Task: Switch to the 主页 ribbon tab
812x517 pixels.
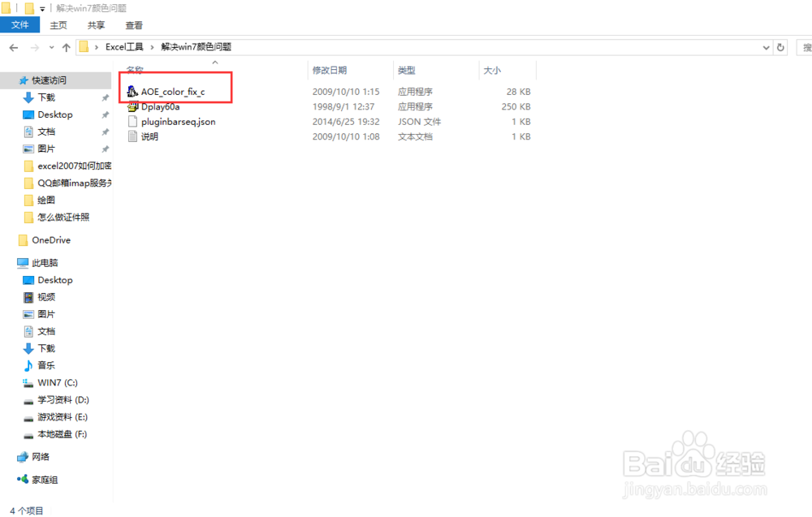Action: coord(58,25)
